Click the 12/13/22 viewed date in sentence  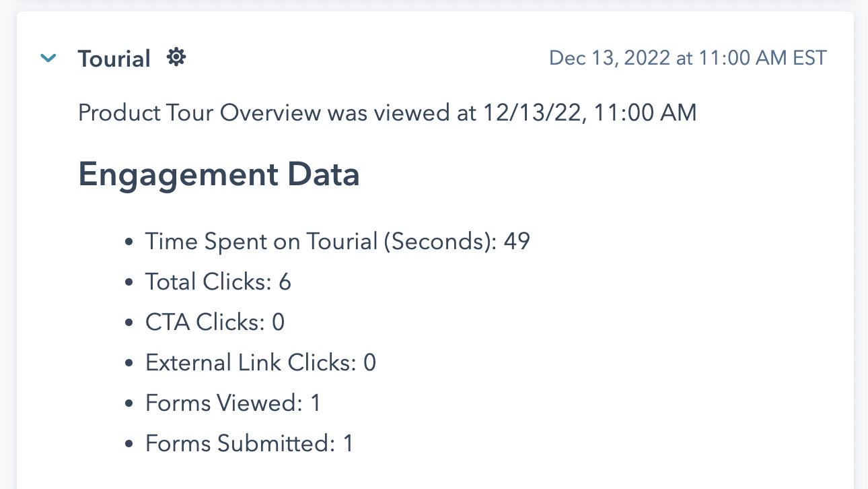coord(532,113)
